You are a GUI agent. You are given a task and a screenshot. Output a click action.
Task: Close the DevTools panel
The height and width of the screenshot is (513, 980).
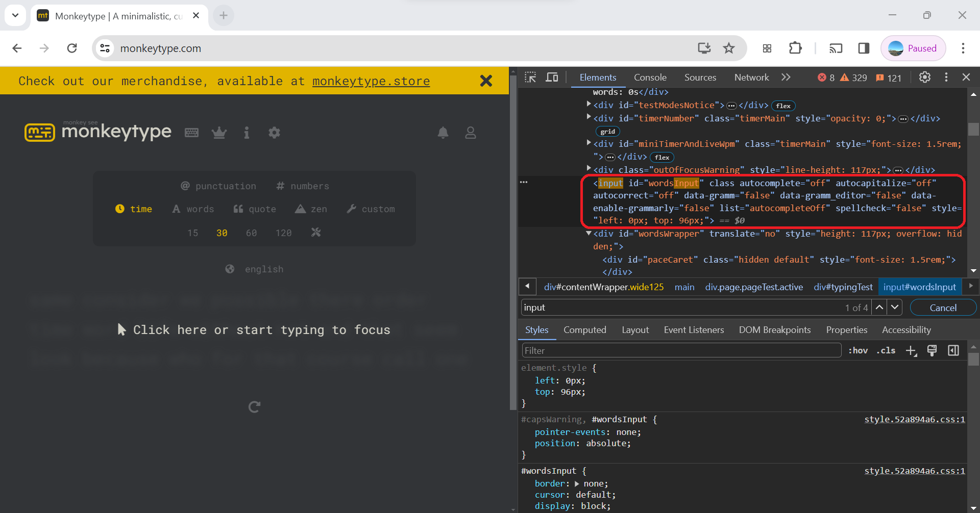click(966, 77)
